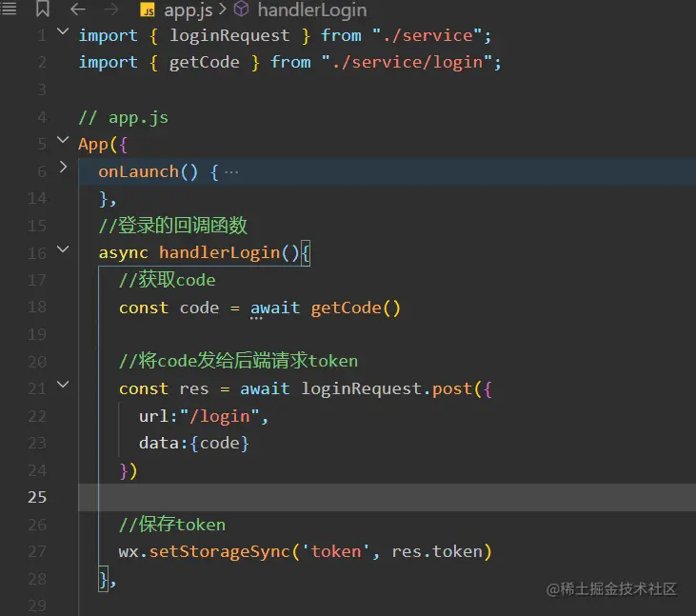Collapse the App block on line 5
Image resolution: width=696 pixels, height=616 pixels.
63,140
